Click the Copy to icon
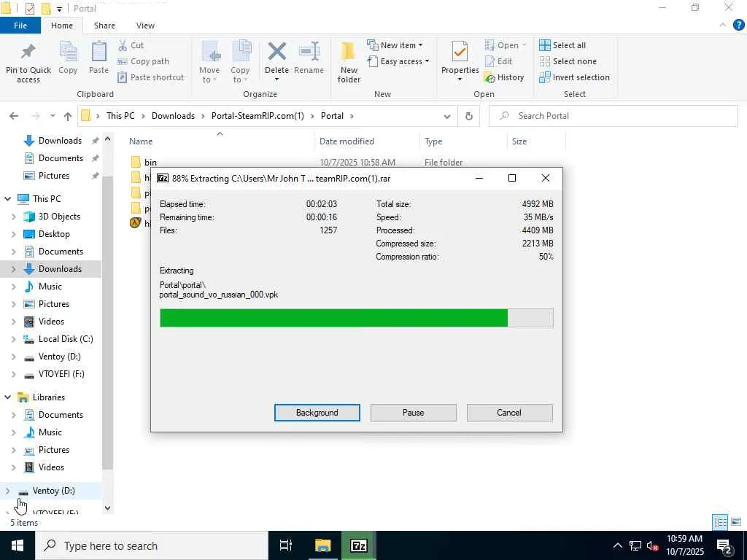Viewport: 747px width, 560px height. point(241,52)
